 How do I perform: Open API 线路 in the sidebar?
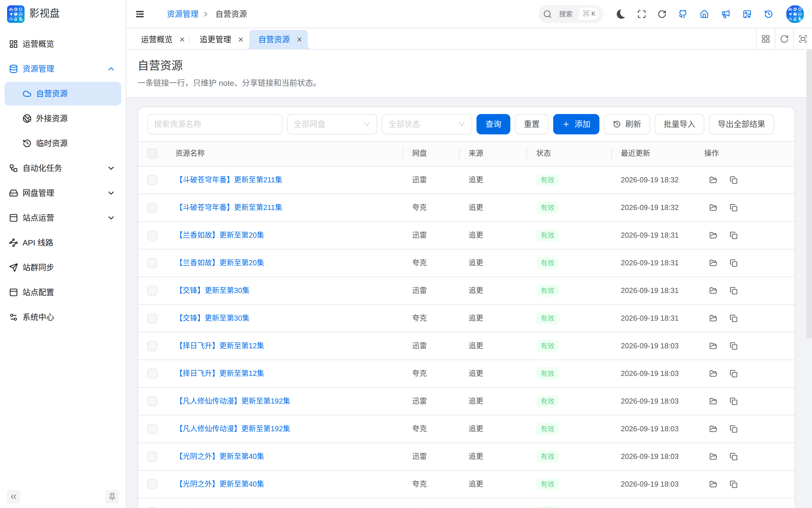(x=63, y=243)
